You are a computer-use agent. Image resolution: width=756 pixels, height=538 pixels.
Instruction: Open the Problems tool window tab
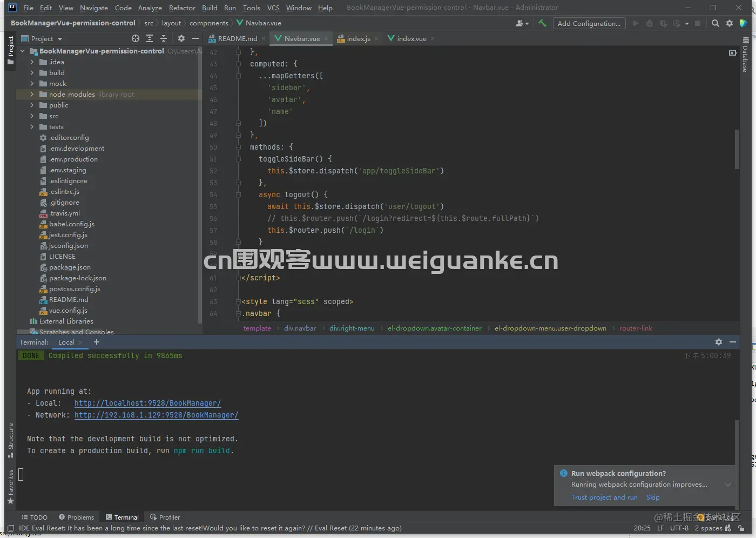click(x=76, y=517)
